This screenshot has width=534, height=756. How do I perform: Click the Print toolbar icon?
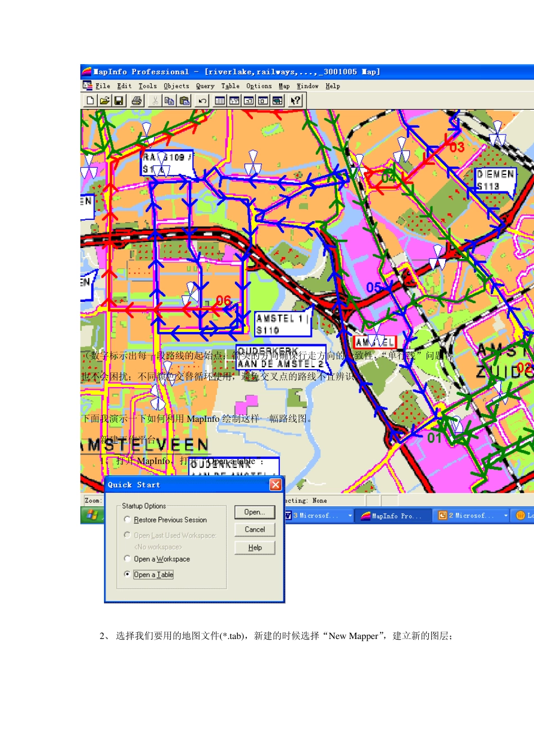click(137, 101)
